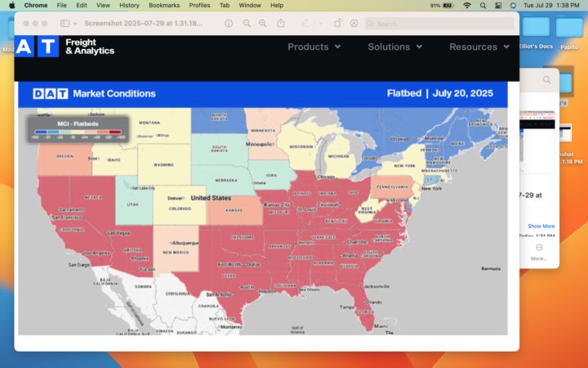This screenshot has height=368, width=588.
Task: Check the battery status icon
Action: pyautogui.click(x=448, y=5)
